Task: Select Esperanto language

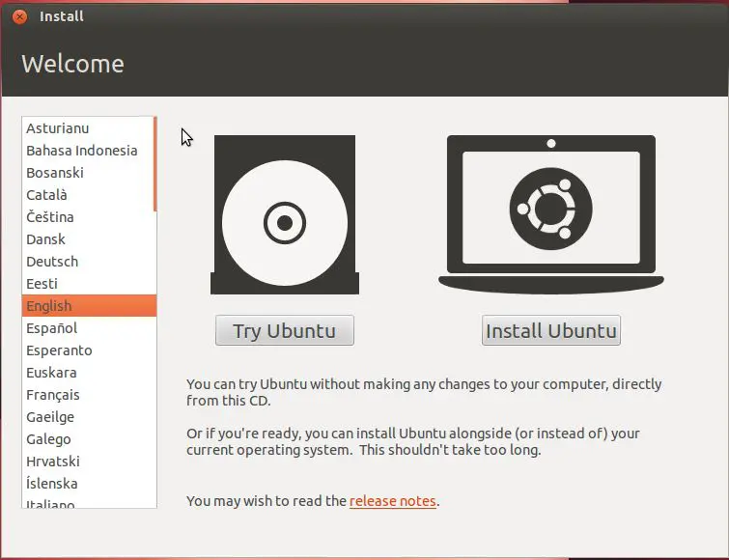Action: 88,350
